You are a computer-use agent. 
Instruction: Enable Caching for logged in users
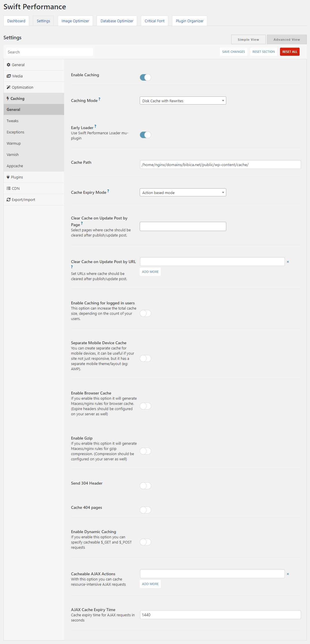[145, 313]
